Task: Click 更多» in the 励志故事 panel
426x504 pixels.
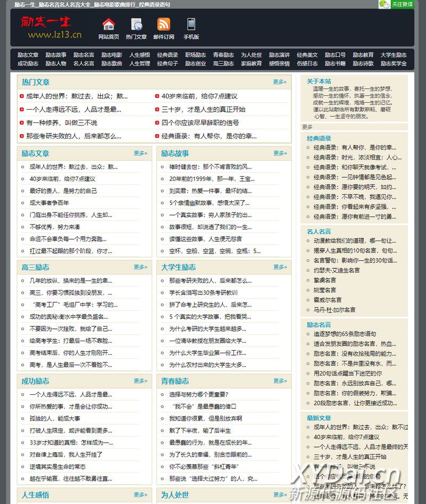Action: [280, 153]
